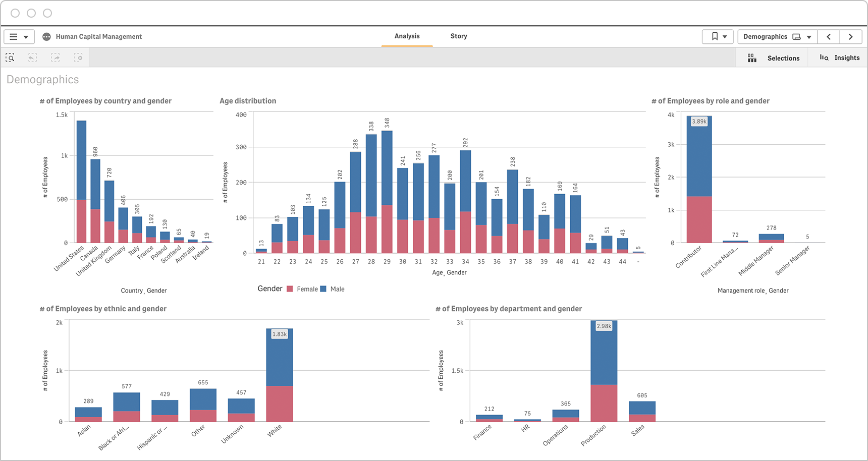Open the bookmarks dropdown
868x461 pixels.
point(718,37)
